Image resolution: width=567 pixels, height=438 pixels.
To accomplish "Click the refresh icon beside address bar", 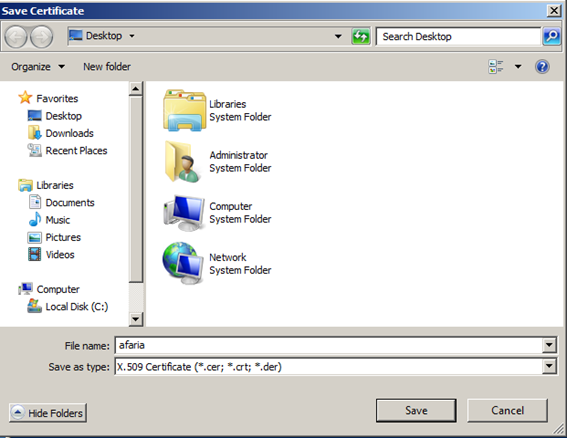I will pyautogui.click(x=361, y=36).
